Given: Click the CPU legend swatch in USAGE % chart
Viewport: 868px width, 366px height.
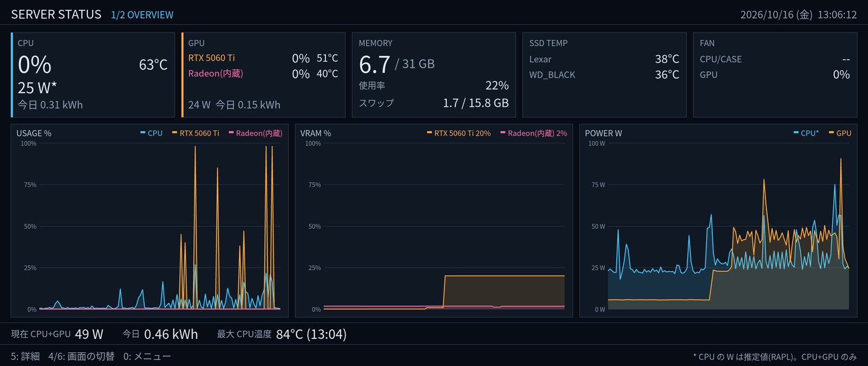Looking at the screenshot, I should 143,132.
